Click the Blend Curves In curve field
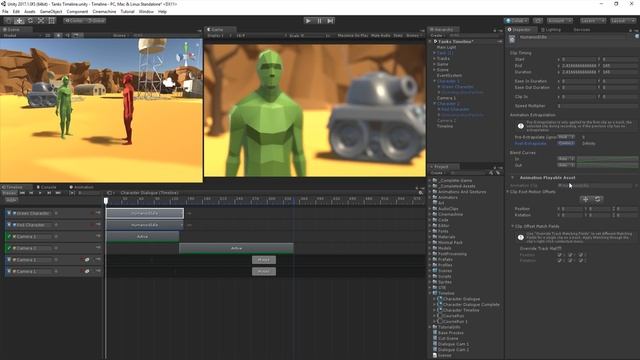This screenshot has width=640, height=360. (607, 158)
